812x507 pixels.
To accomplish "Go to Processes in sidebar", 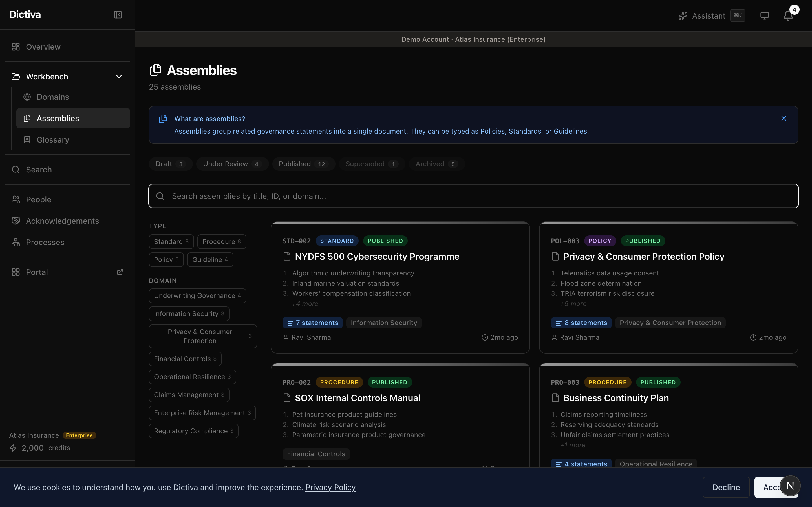I will (45, 242).
